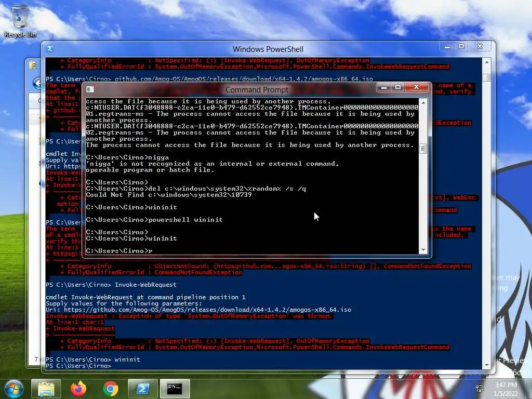Click the PowerShell scrollbar thumb
The image size is (532, 399).
486,78
